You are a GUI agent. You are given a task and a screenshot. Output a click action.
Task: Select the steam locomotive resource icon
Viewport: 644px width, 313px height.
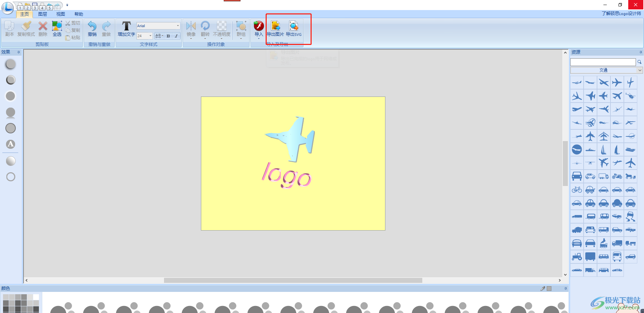click(604, 243)
